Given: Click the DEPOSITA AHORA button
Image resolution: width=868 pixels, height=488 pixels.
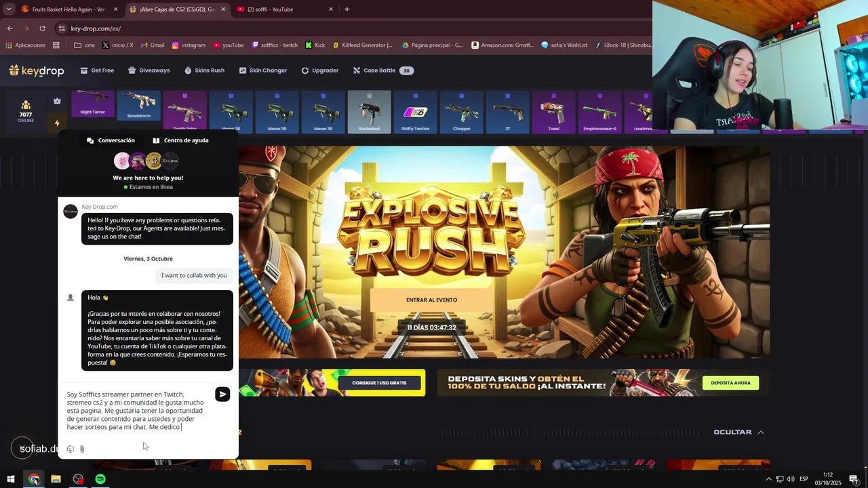Looking at the screenshot, I should [730, 383].
